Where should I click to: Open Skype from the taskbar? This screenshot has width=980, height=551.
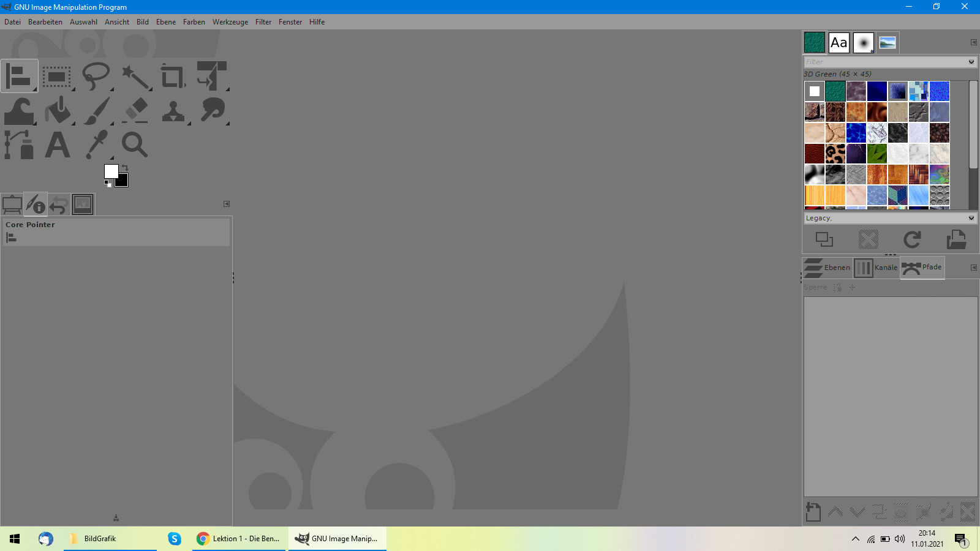[175, 539]
